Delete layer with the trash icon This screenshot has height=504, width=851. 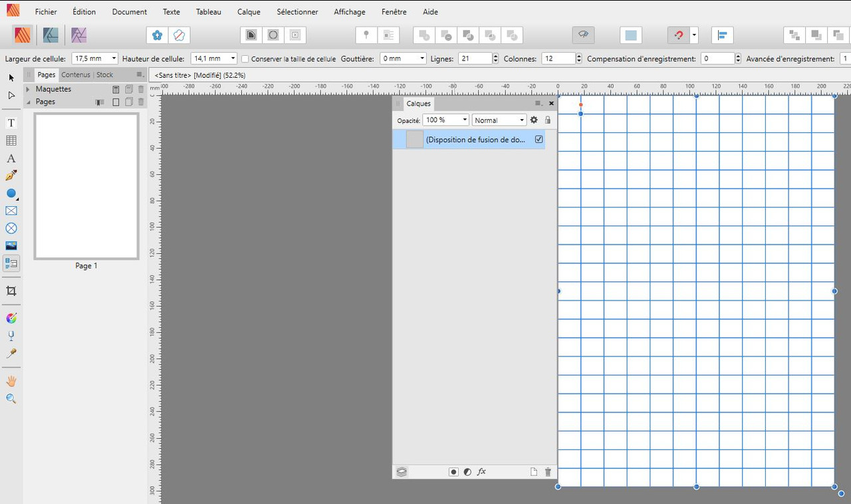pos(547,471)
